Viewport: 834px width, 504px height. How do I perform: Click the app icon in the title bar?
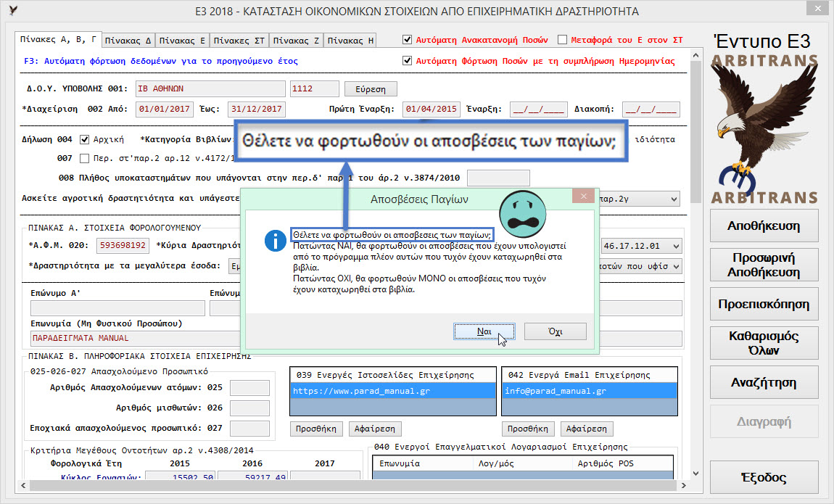pyautogui.click(x=13, y=11)
